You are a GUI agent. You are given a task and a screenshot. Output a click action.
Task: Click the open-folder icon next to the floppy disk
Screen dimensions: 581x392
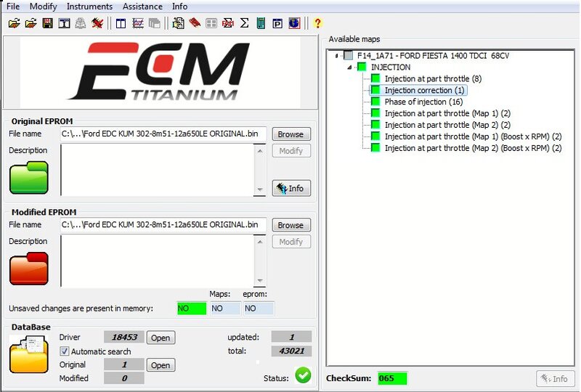tap(31, 24)
